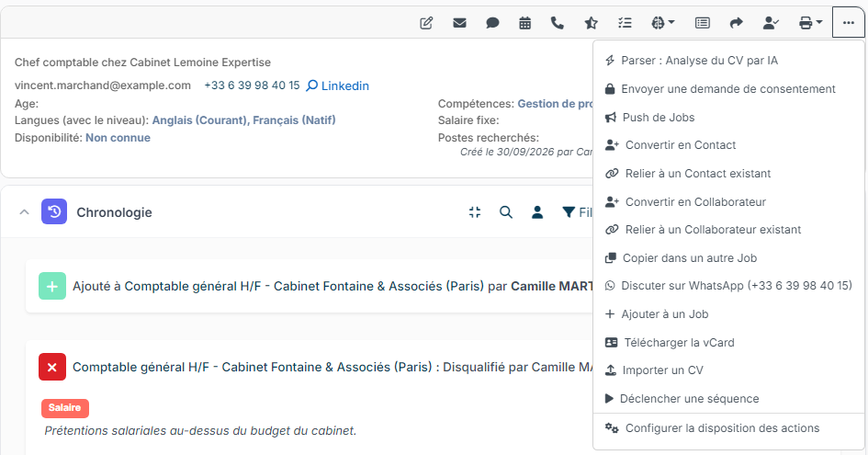
Task: Open the calendar scheduling icon
Action: [x=524, y=23]
